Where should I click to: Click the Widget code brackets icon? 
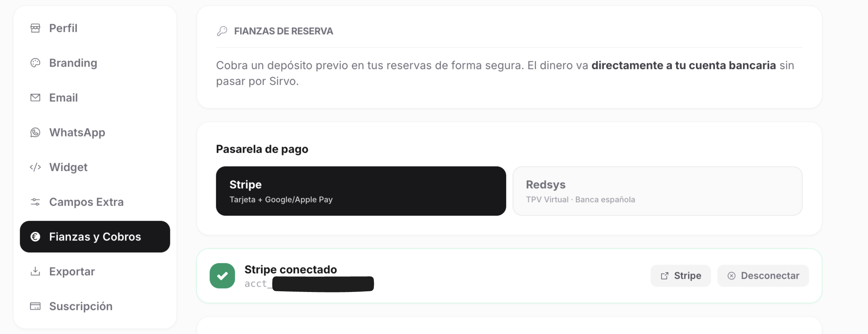pyautogui.click(x=35, y=167)
